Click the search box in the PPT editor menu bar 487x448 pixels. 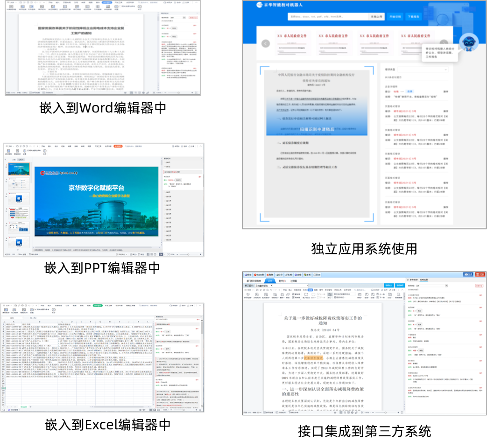tap(134, 146)
